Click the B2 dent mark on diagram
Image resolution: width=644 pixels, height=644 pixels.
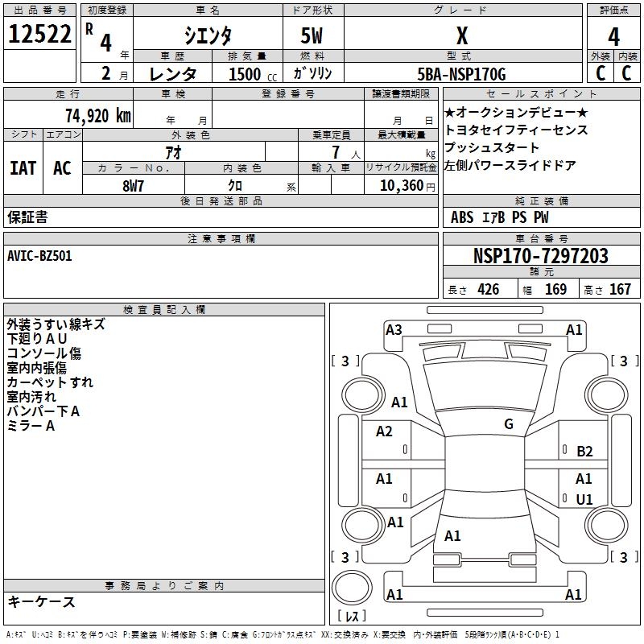584,452
